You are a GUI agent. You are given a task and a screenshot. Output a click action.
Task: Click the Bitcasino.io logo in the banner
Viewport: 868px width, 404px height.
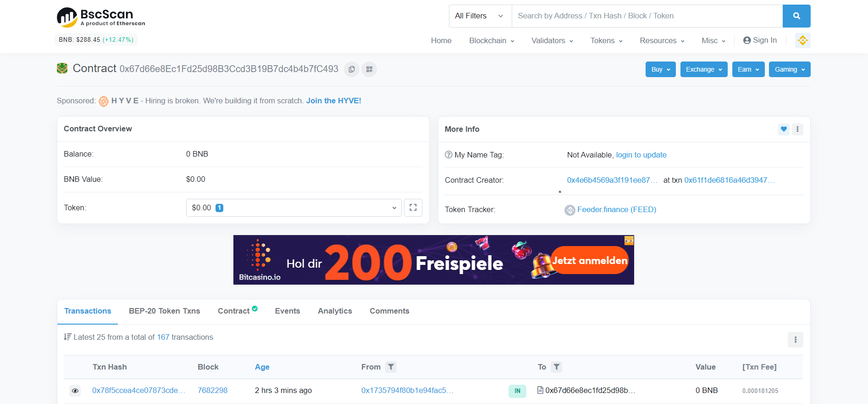pos(260,260)
